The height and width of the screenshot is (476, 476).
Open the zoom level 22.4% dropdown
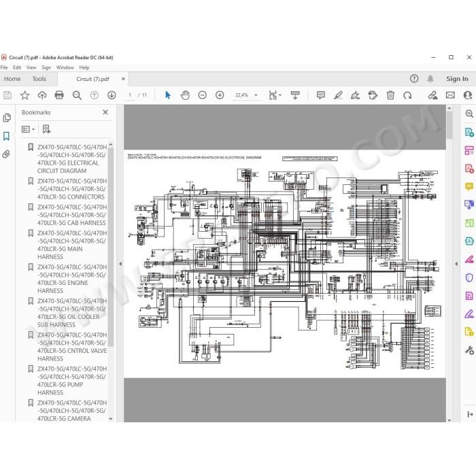click(246, 95)
